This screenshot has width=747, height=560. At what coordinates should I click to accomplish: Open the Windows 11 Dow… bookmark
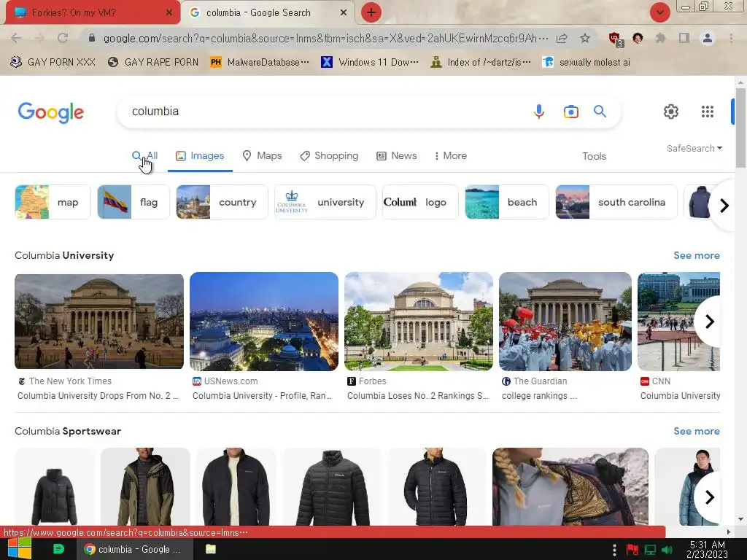point(370,63)
